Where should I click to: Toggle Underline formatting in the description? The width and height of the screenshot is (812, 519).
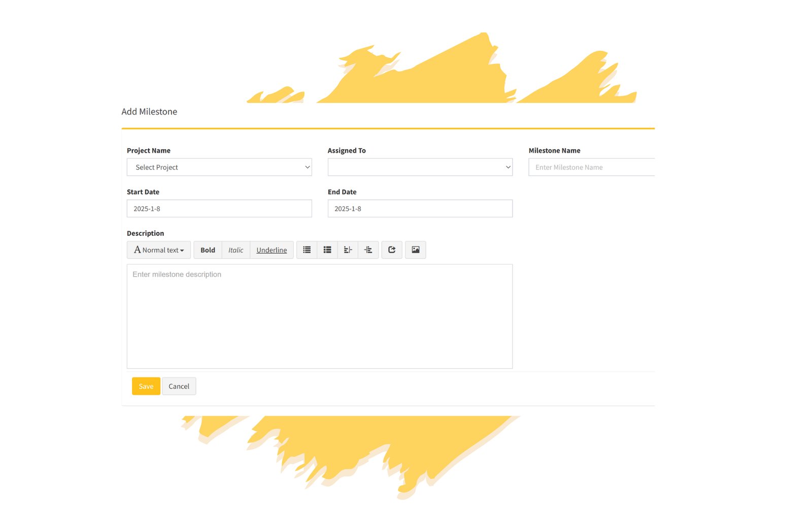tap(272, 250)
